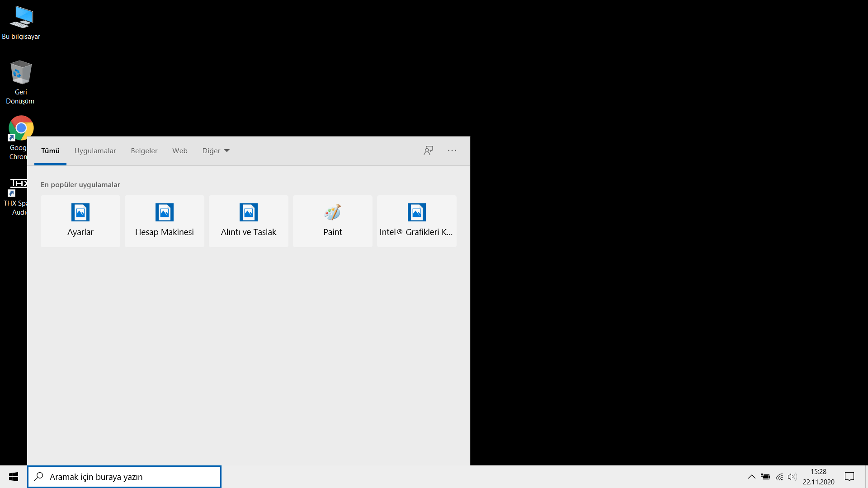
Task: Show hidden system tray icons
Action: pyautogui.click(x=751, y=477)
